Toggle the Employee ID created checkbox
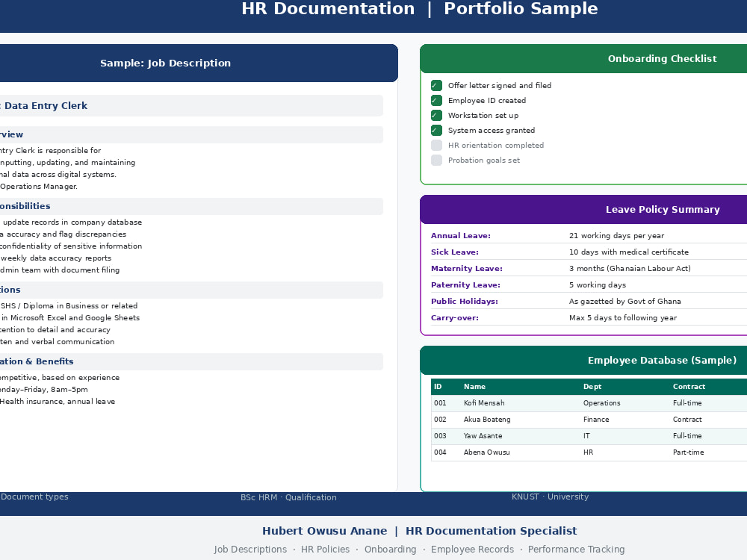This screenshot has height=560, width=747. click(436, 101)
